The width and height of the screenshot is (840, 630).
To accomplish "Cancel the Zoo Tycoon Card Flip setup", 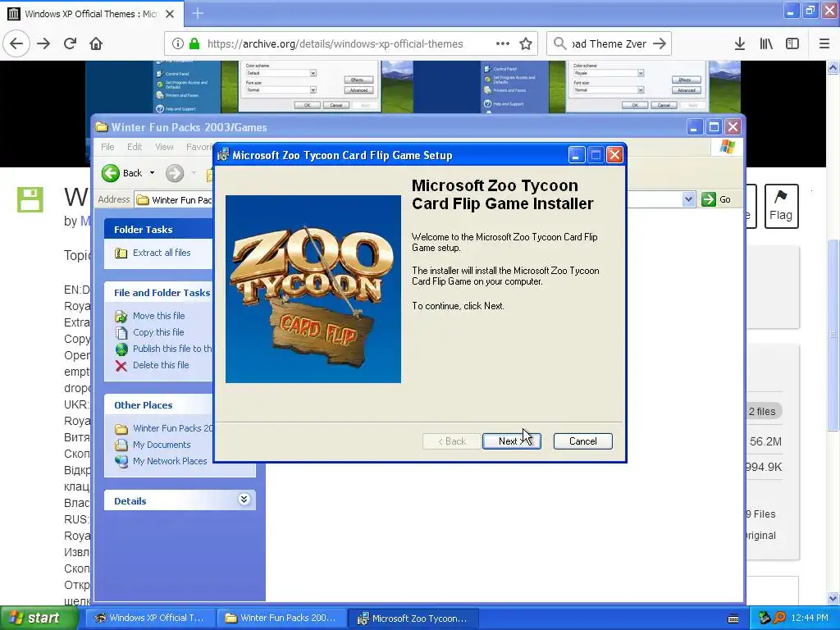I will pyautogui.click(x=582, y=441).
